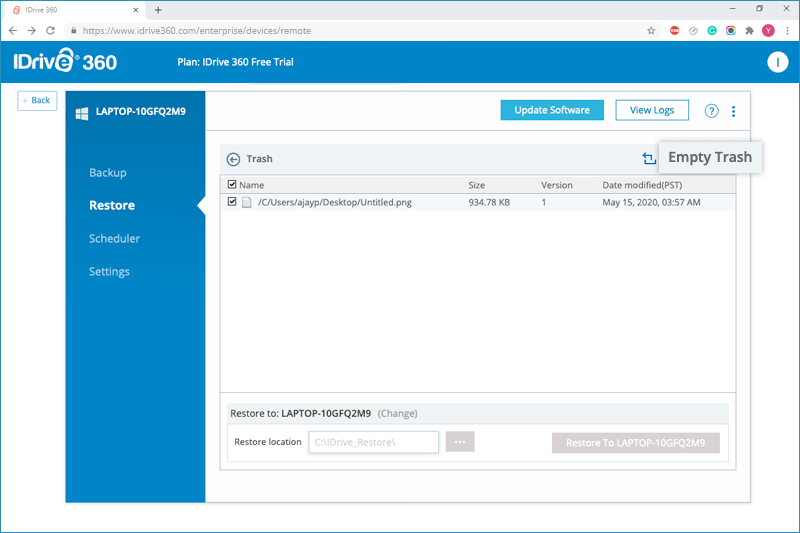
Task: Click the Restore To LAPTOP-10GFQ2M9 button
Action: pyautogui.click(x=636, y=443)
